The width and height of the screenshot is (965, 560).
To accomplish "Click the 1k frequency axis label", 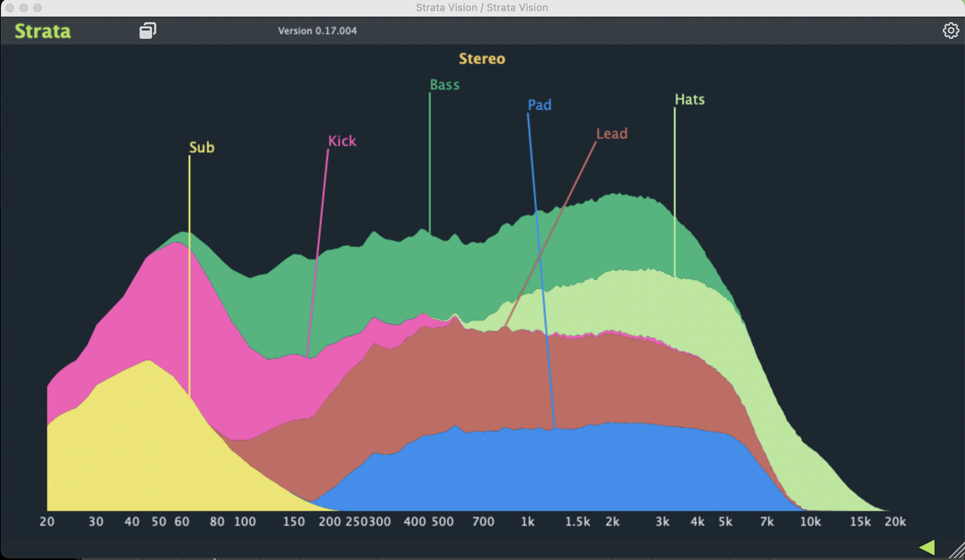I will click(527, 522).
